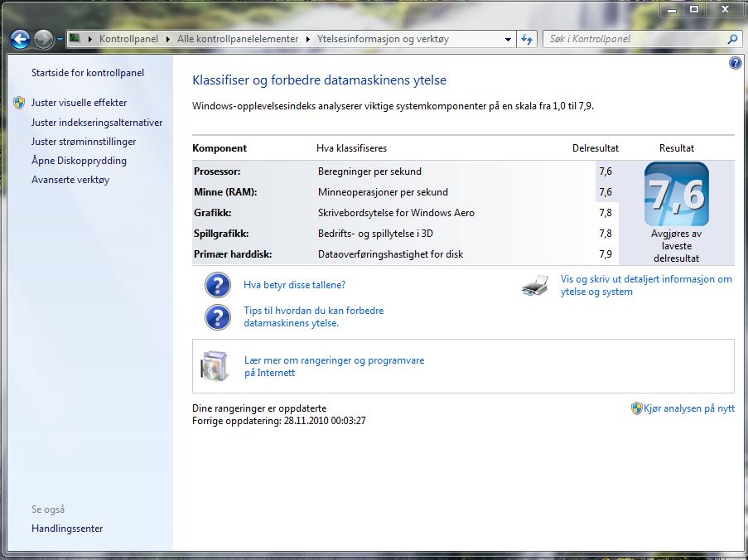Open recent pages dropdown beside forward arrow
748x560 pixels.
[60, 40]
